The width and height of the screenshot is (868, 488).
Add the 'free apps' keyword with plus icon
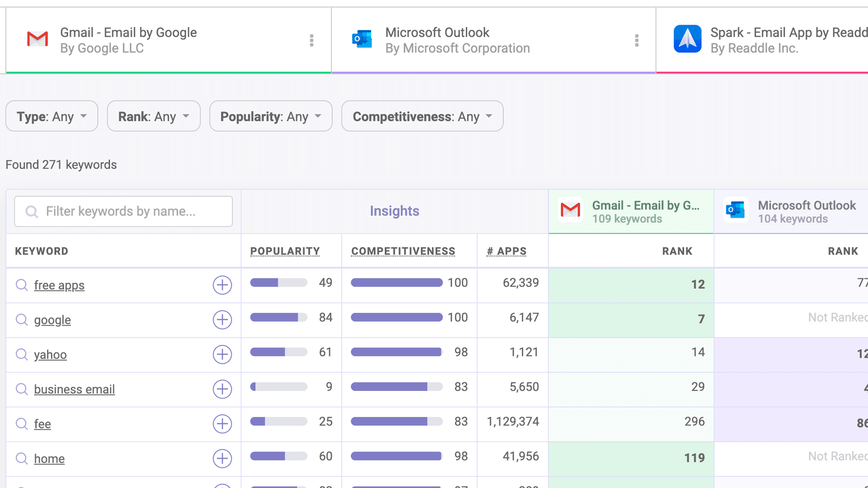pos(222,285)
